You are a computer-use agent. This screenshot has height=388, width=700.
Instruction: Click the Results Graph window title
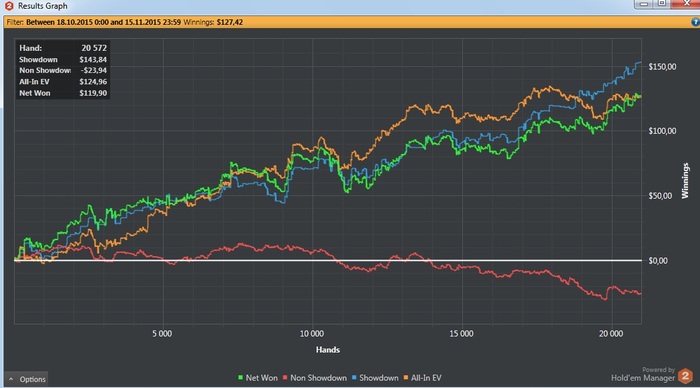[x=42, y=6]
